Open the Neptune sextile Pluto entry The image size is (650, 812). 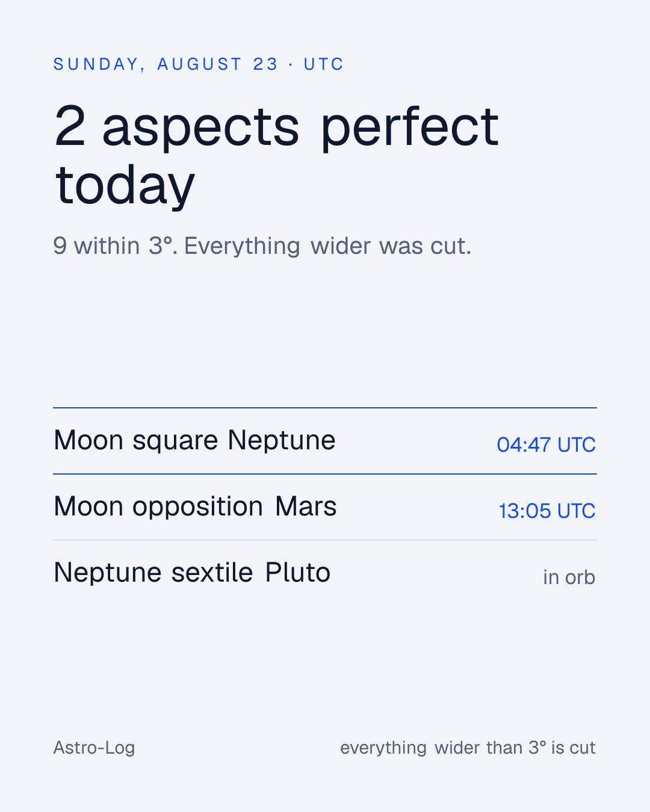click(x=325, y=573)
